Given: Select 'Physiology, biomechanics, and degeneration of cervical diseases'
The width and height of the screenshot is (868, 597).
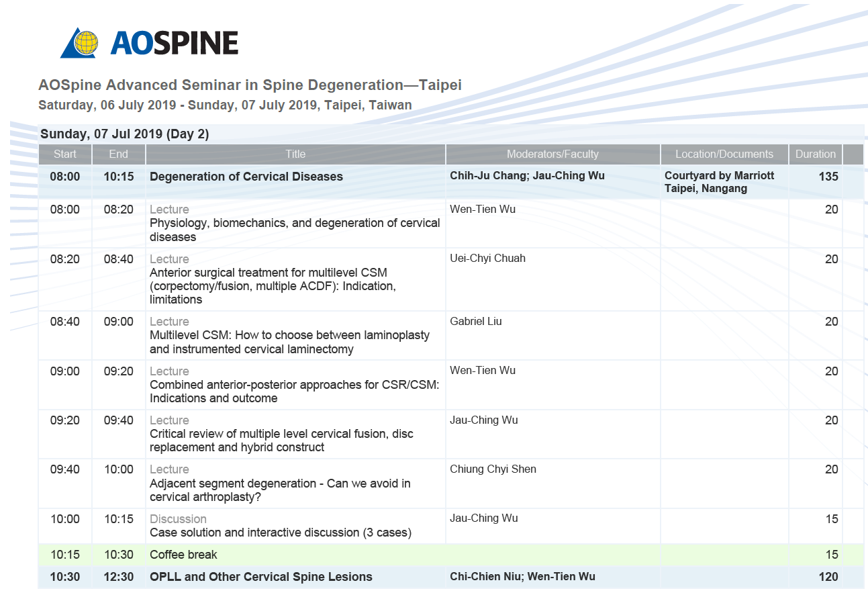Looking at the screenshot, I should 295,230.
